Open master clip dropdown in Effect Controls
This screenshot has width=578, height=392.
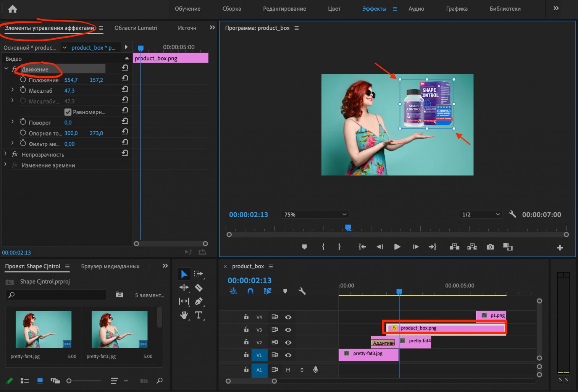65,47
